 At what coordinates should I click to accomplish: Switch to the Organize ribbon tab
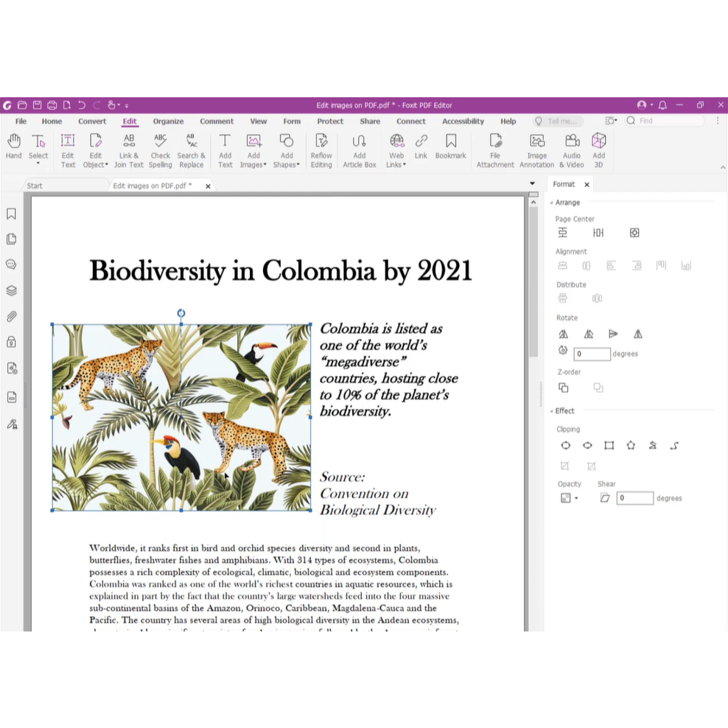[x=169, y=122]
